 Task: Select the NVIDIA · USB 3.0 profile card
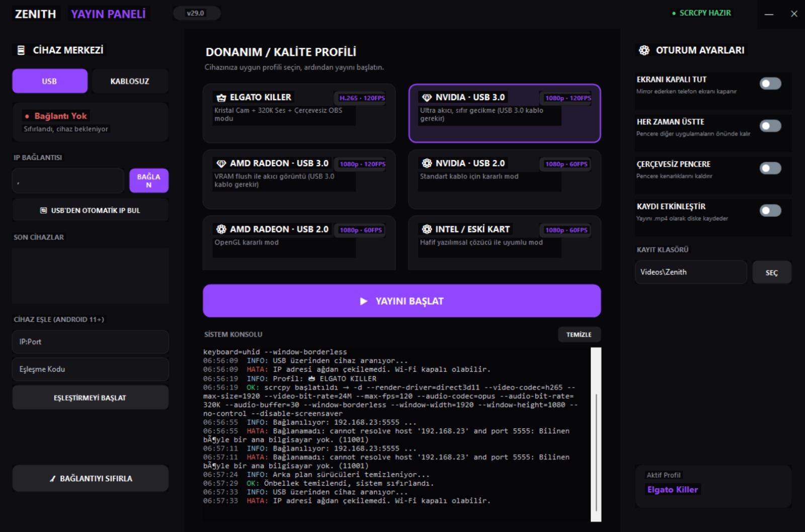(x=505, y=114)
